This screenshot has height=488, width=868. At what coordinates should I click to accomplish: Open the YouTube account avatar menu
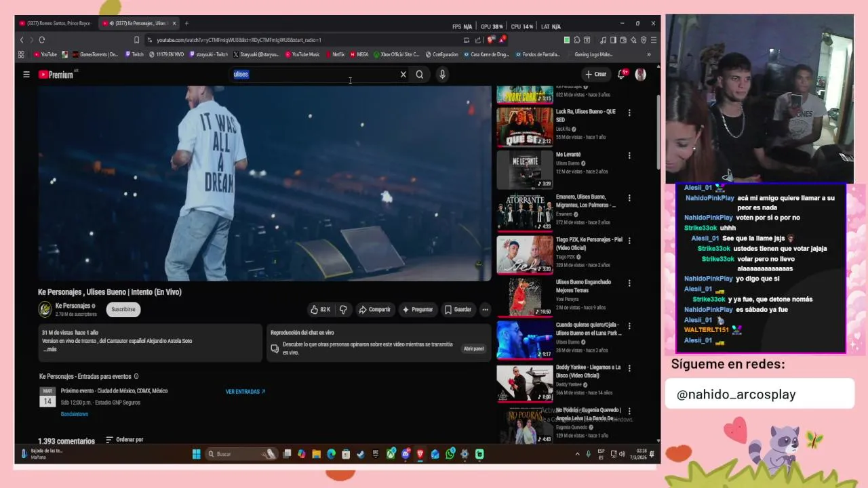tap(640, 75)
